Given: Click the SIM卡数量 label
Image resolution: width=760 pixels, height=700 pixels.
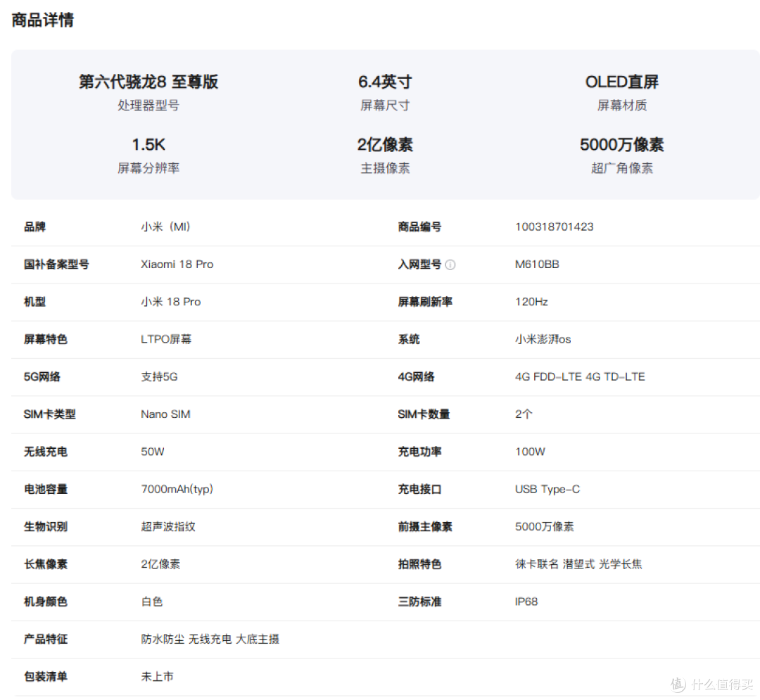Looking at the screenshot, I should click(424, 414).
